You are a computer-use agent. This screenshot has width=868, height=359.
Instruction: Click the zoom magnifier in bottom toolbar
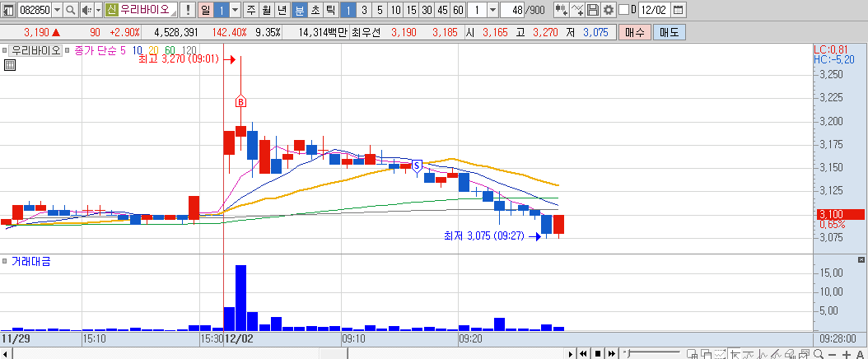click(x=819, y=354)
